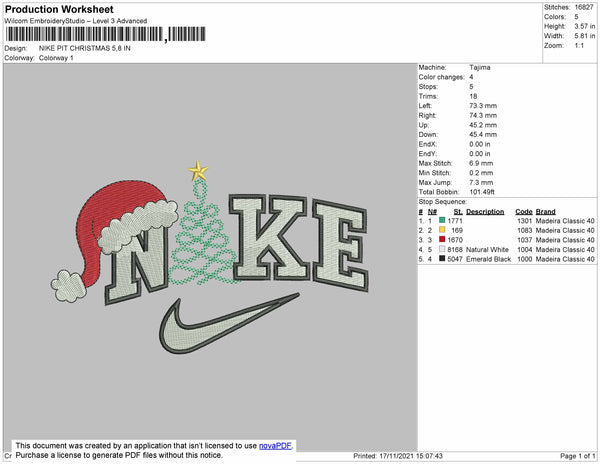Click thread code 1301 in row 1
This screenshot has width=600, height=464.
click(524, 221)
